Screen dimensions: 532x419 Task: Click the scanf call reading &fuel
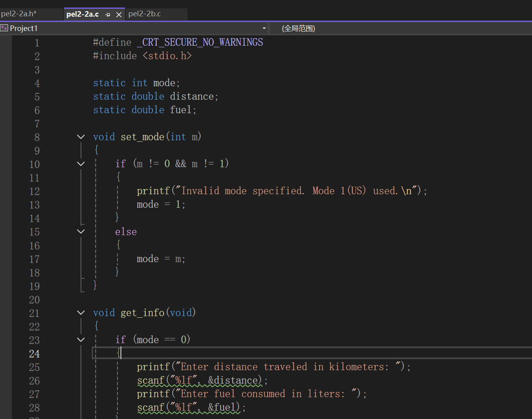(x=191, y=407)
